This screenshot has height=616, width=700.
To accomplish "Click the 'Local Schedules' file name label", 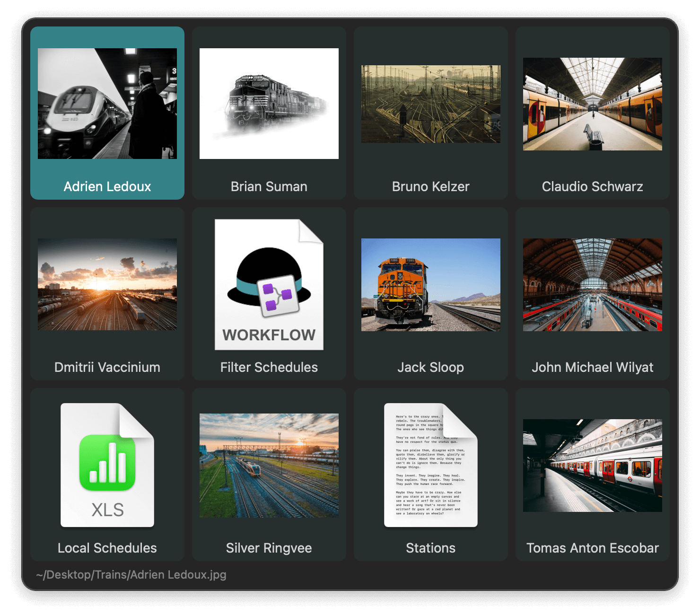I will click(x=107, y=548).
